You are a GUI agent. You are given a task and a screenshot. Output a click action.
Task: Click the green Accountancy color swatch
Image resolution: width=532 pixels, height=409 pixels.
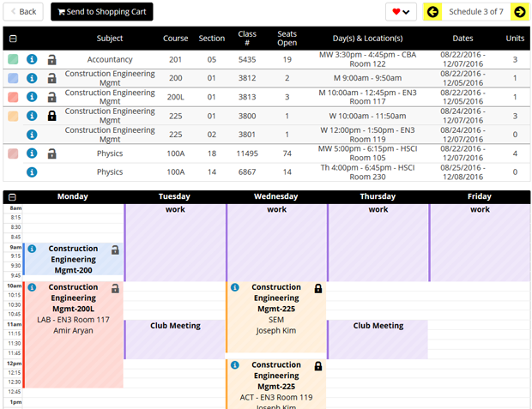point(13,60)
